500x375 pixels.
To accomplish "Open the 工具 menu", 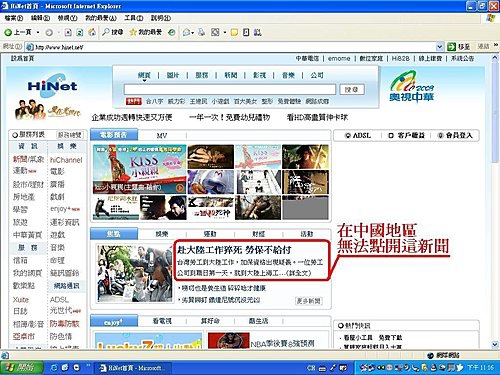I will click(134, 18).
